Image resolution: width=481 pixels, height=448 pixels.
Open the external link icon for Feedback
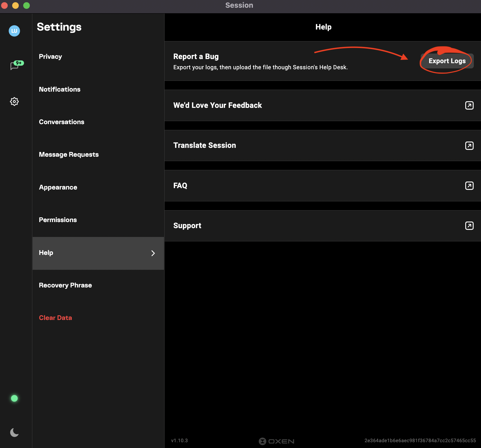point(469,105)
